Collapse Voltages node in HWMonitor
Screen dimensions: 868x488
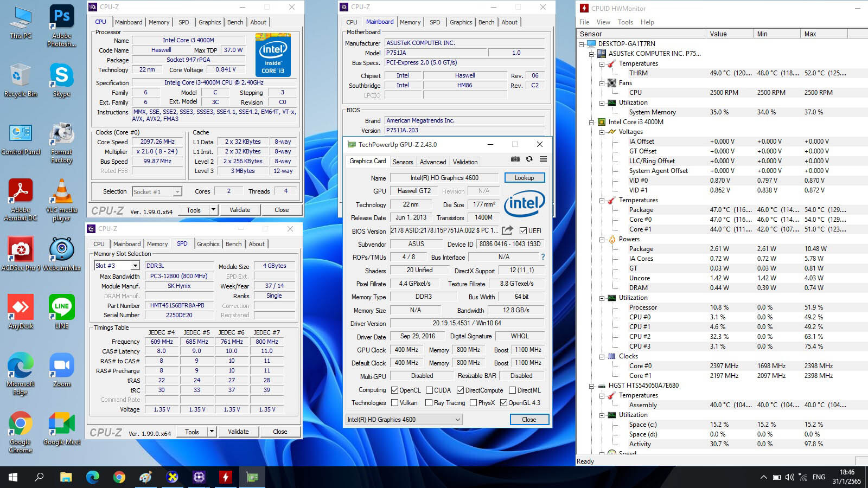tap(602, 132)
